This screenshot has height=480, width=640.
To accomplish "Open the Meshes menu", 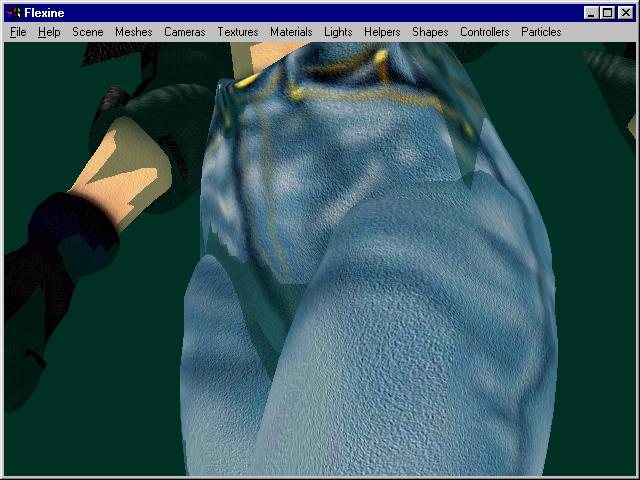I will pos(133,32).
